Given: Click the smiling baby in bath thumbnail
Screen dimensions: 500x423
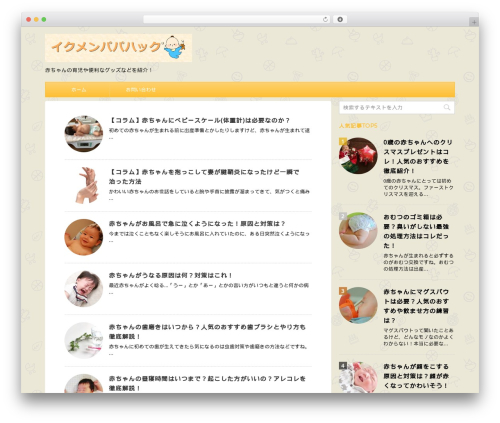Looking at the screenshot, I should pos(84,237).
